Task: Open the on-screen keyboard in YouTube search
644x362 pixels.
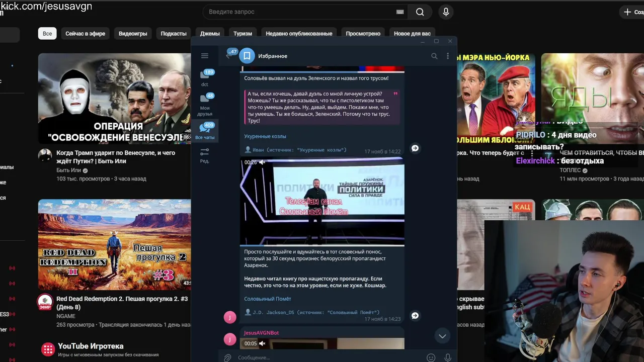Action: [400, 12]
